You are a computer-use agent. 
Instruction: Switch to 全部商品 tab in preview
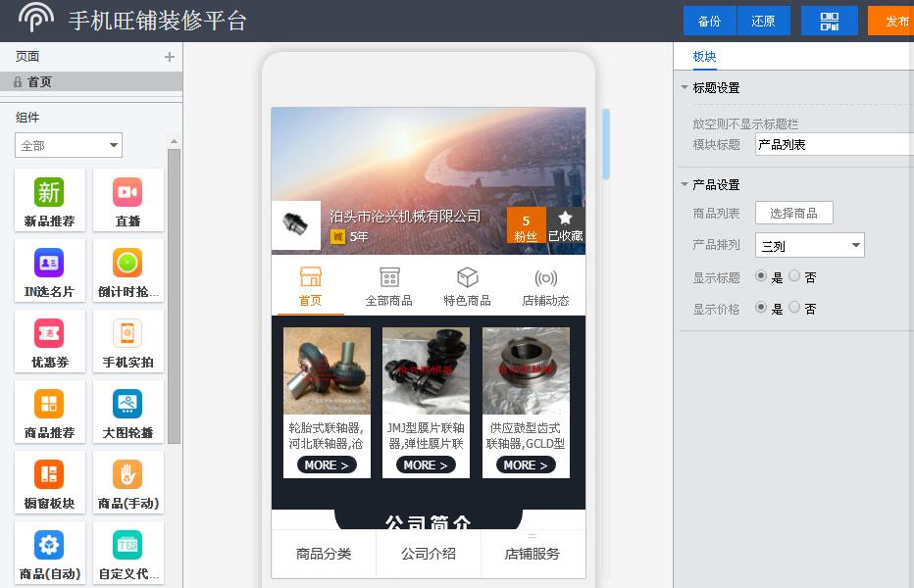[388, 287]
